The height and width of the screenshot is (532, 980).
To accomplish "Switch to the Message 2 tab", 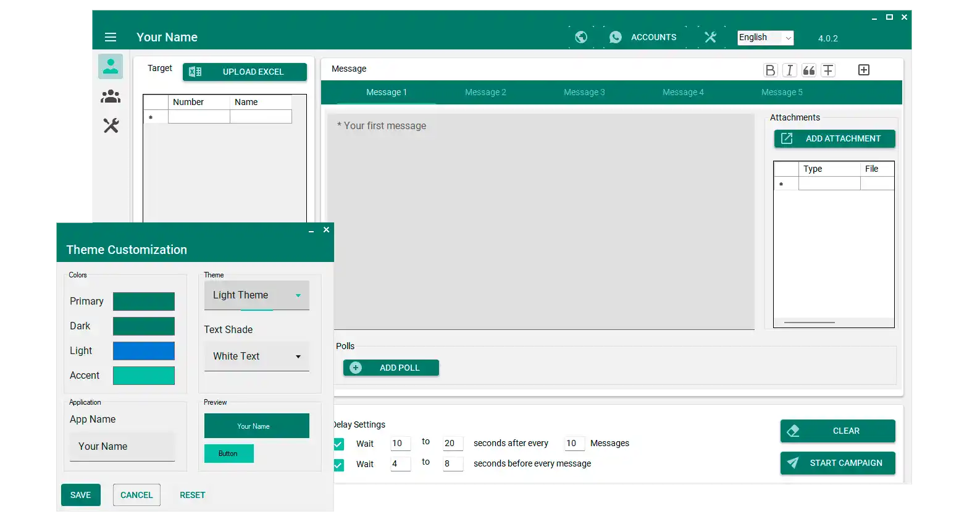I will [x=485, y=92].
